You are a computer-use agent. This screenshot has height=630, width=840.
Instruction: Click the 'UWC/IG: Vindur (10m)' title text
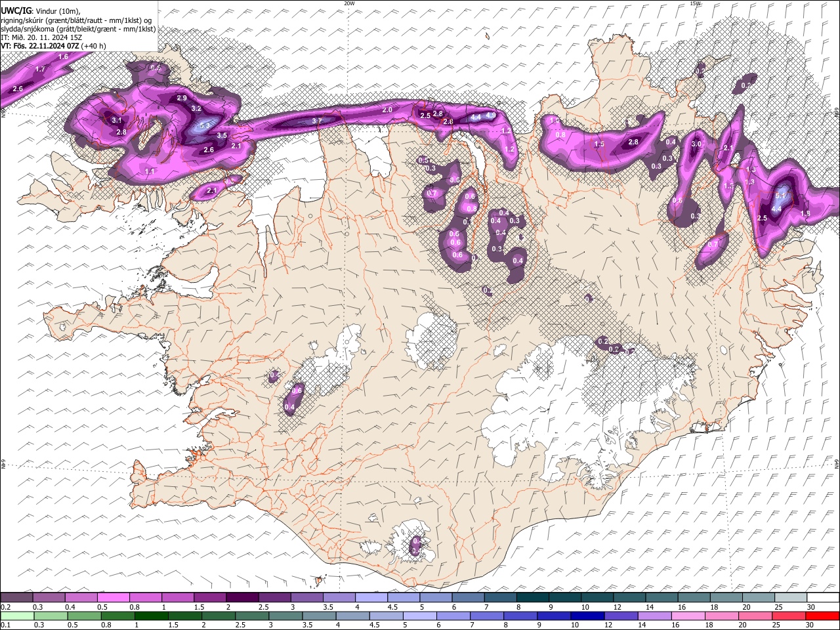click(x=41, y=11)
